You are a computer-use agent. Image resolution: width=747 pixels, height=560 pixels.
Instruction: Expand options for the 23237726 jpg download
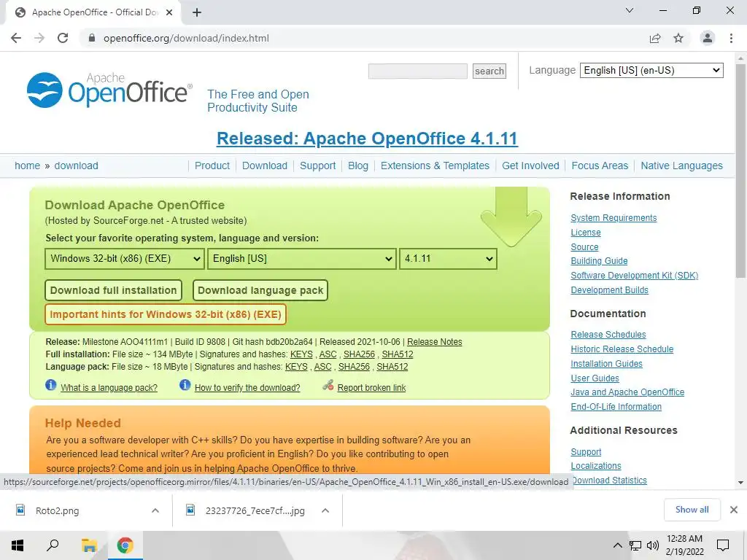point(325,510)
